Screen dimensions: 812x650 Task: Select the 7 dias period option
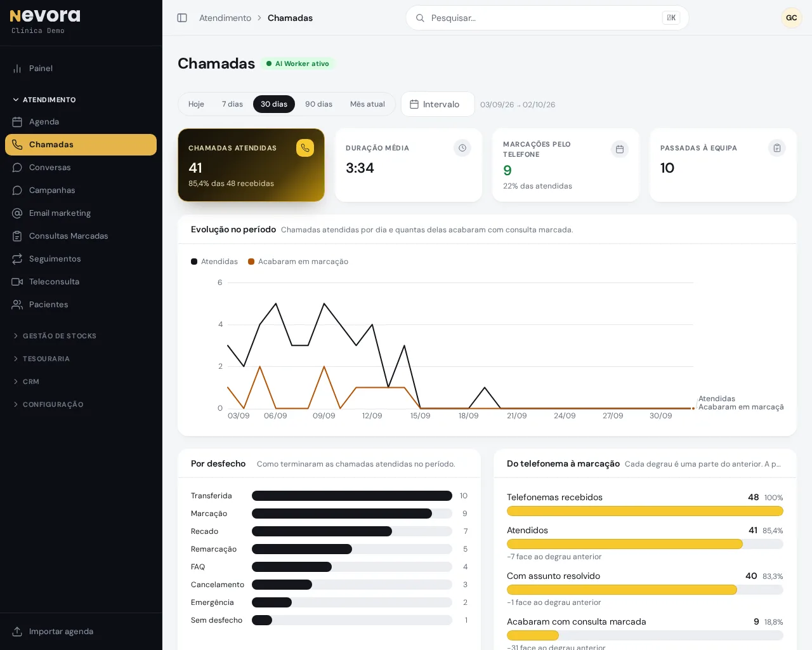(x=232, y=104)
